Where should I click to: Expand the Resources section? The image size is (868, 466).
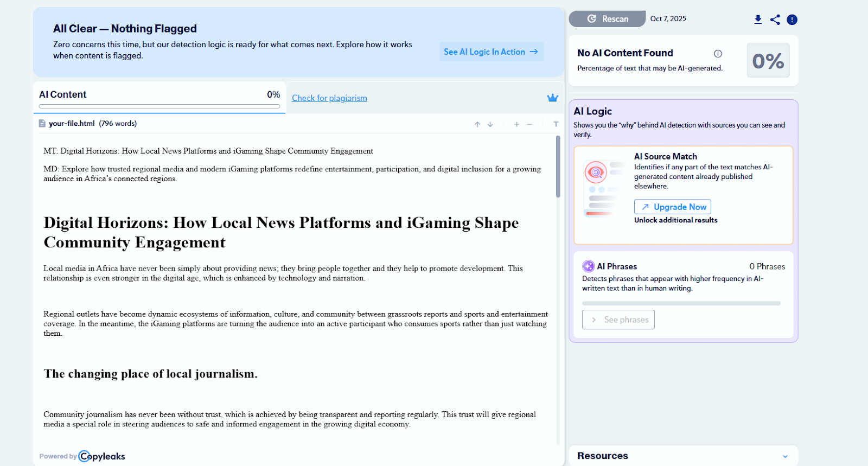(785, 456)
